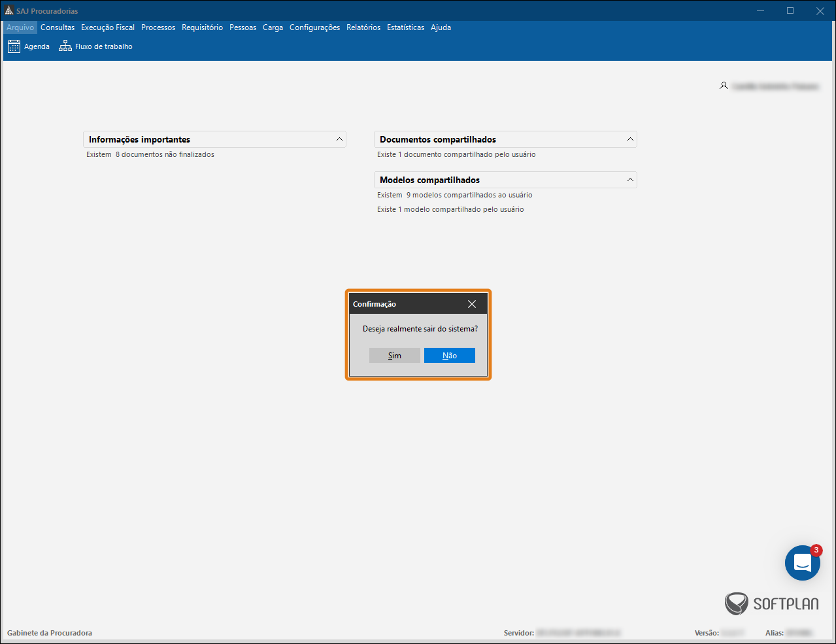
Task: Open the Execução Fiscal menu
Action: [x=108, y=27]
